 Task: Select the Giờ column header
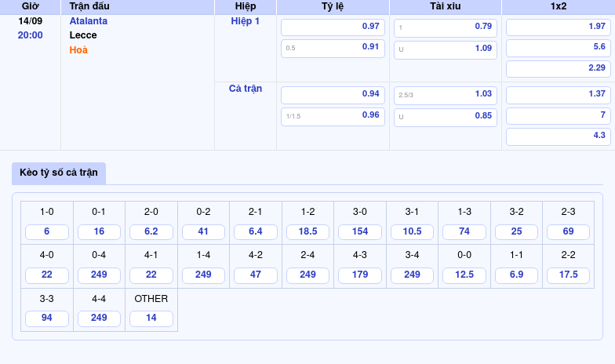tap(30, 6)
